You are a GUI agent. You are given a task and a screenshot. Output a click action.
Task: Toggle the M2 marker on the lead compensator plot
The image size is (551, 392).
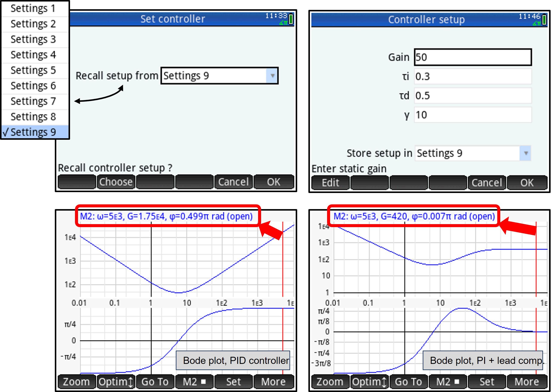point(448,382)
